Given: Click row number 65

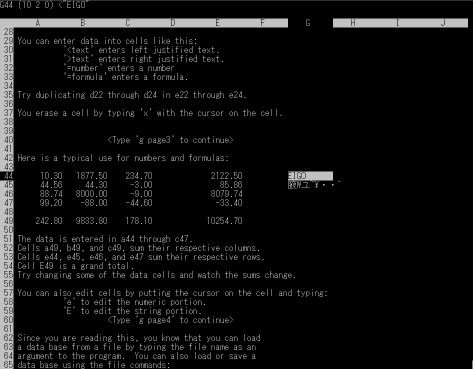Looking at the screenshot, I should (8, 364).
